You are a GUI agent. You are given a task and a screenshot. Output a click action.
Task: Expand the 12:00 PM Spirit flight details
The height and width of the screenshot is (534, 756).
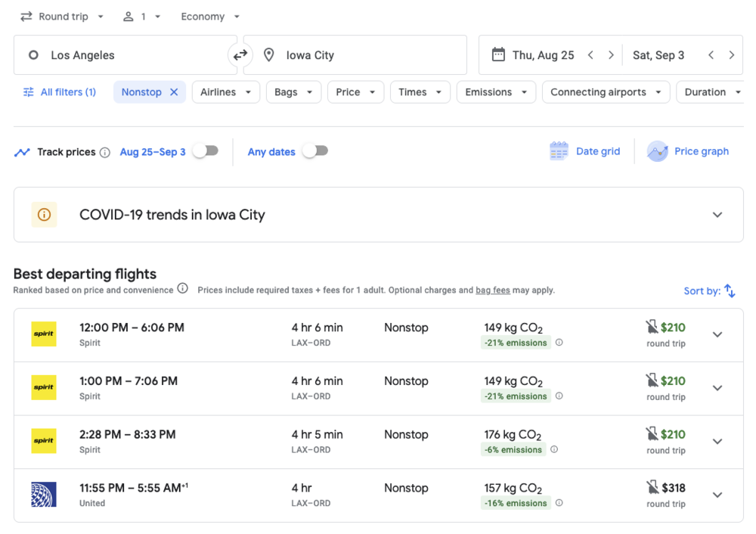tap(717, 334)
